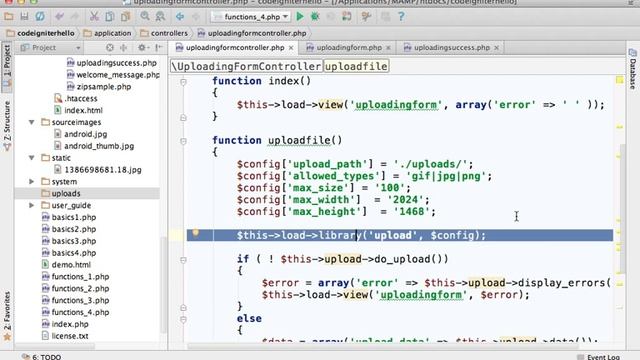Select the uploads folder in tree
The height and width of the screenshot is (360, 640).
66,193
